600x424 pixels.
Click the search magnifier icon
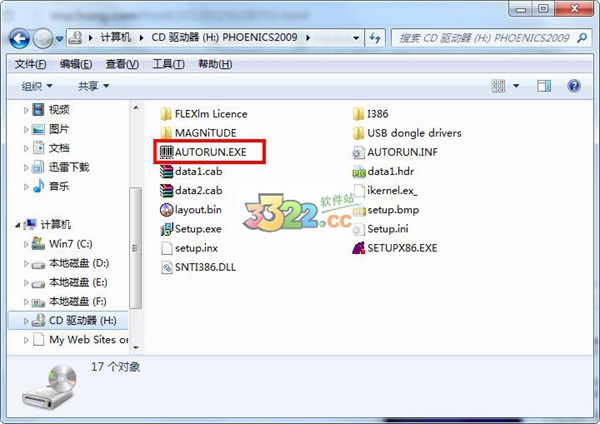pos(582,38)
